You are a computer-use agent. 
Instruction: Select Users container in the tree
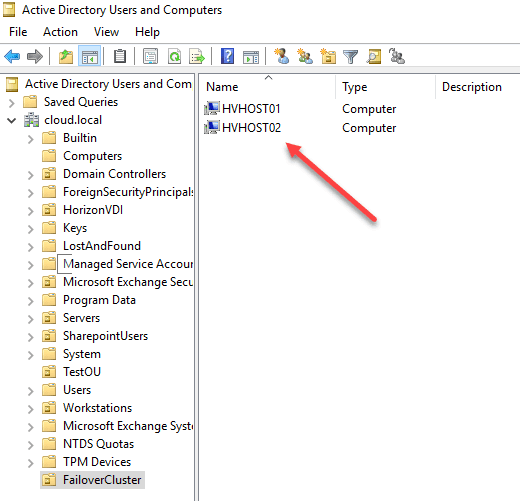click(x=77, y=390)
